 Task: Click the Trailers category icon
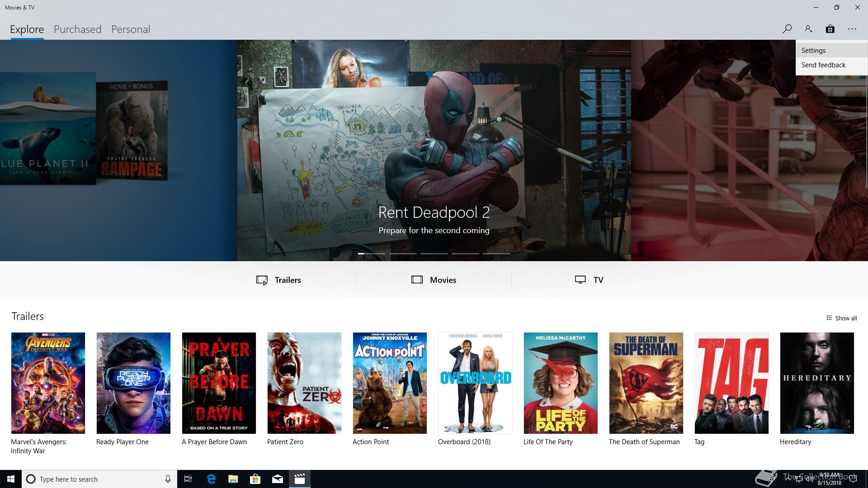click(262, 280)
